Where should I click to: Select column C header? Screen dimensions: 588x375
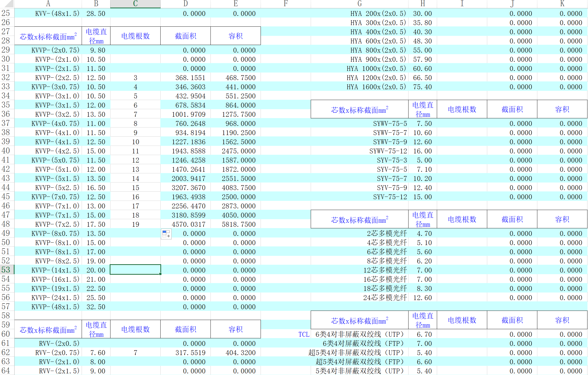135,4
